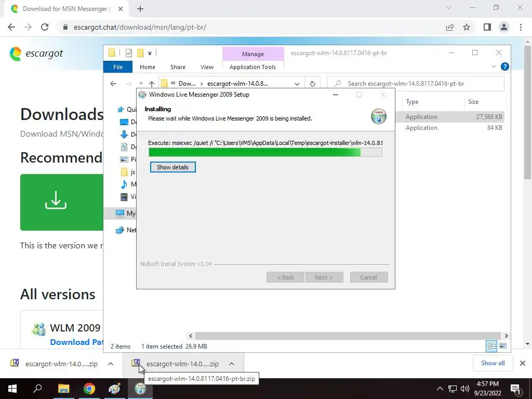Open Chrome profile avatar
The height and width of the screenshot is (399, 532).
[x=504, y=27]
